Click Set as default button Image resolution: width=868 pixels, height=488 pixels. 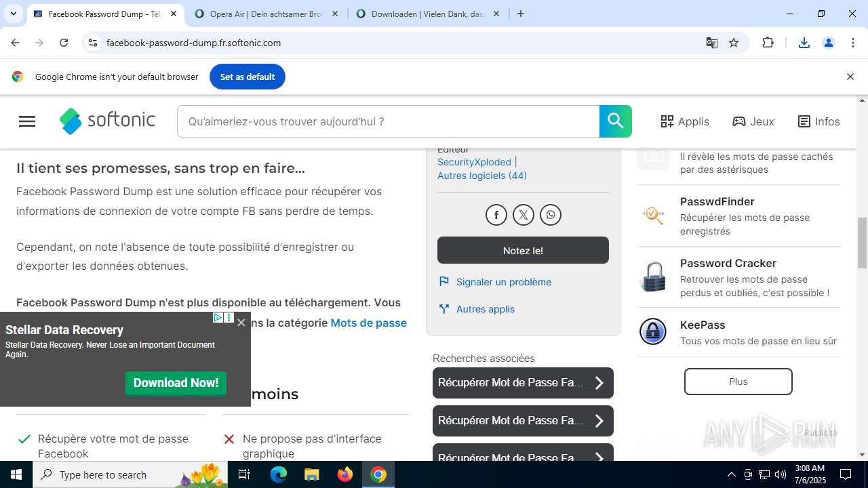pyautogui.click(x=248, y=77)
